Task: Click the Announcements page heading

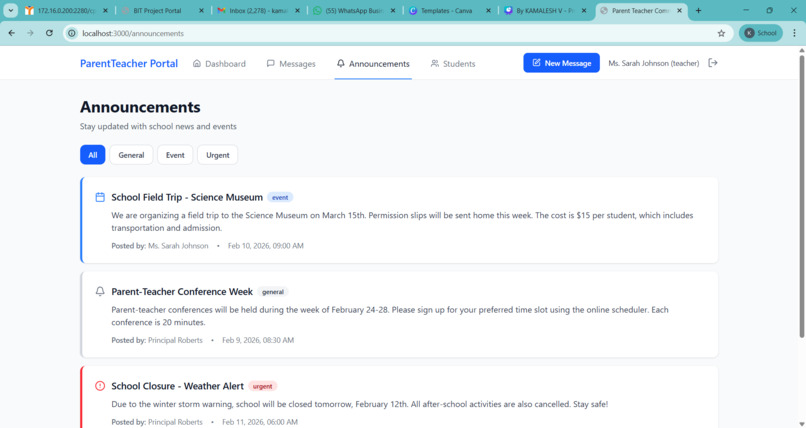Action: (140, 107)
